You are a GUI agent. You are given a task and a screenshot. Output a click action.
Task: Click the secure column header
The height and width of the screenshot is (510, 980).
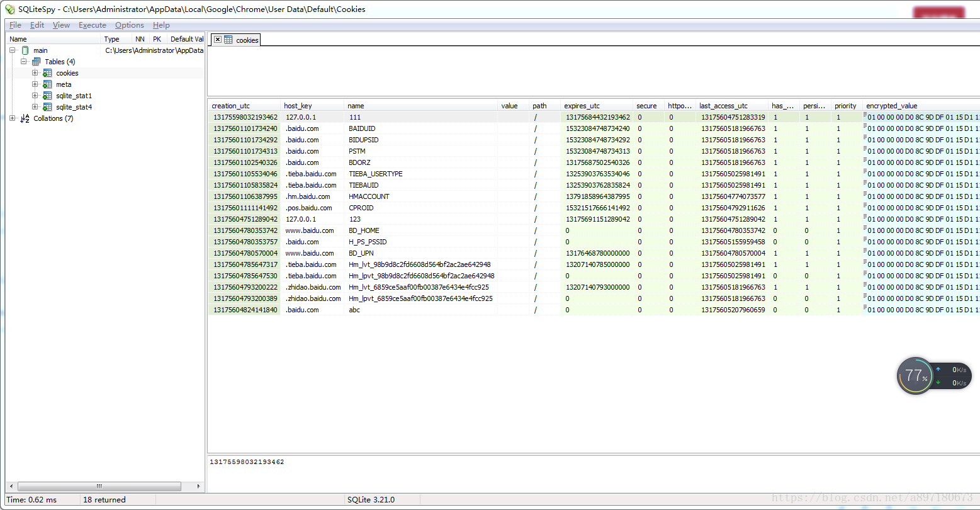coord(649,106)
